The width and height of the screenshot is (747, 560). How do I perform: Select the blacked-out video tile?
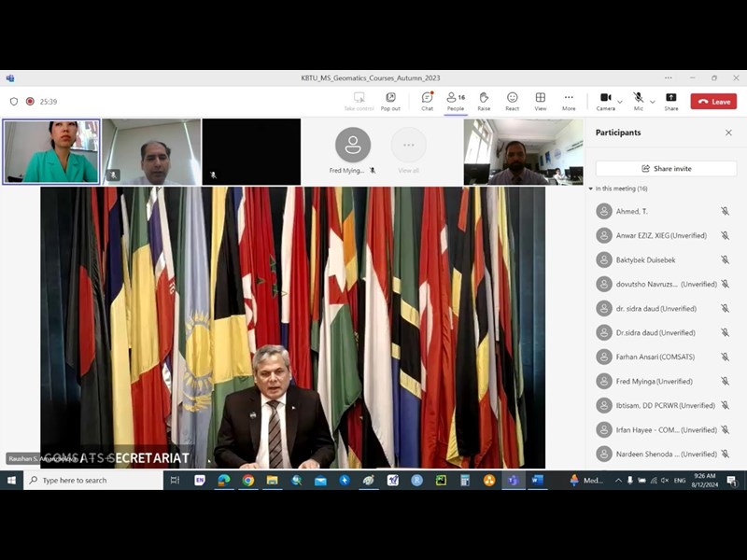pos(251,151)
